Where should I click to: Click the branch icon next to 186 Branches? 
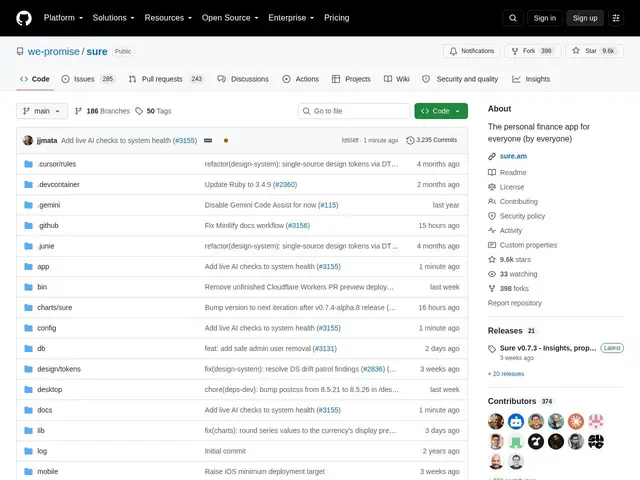[x=78, y=111]
